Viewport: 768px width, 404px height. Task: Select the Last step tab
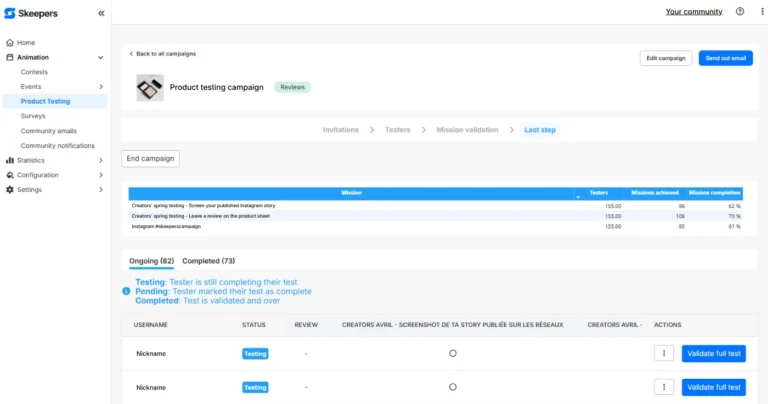pyautogui.click(x=540, y=130)
